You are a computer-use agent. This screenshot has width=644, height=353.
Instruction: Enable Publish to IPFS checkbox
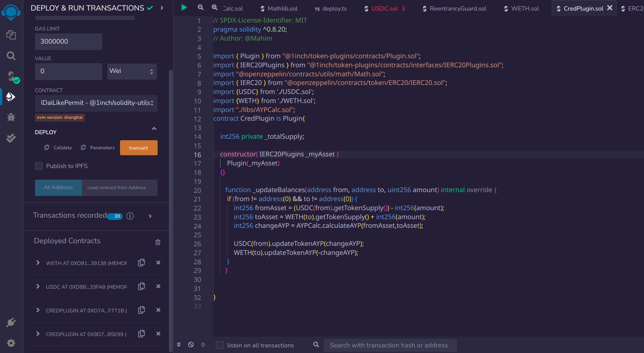39,166
